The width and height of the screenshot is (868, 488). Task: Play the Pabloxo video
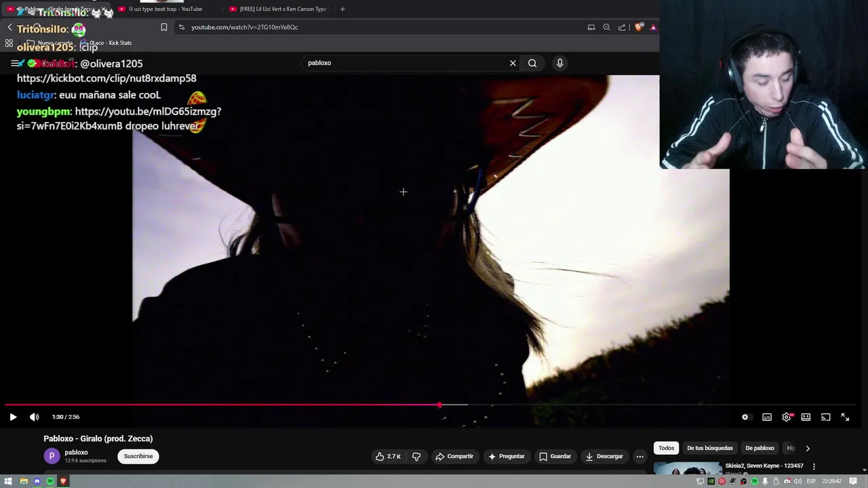coord(13,417)
